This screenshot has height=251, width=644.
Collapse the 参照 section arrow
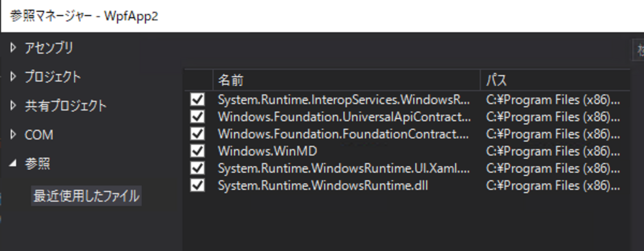pos(13,163)
